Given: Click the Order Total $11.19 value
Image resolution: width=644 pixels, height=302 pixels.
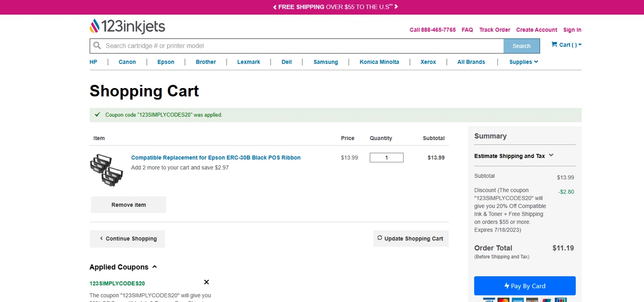Looking at the screenshot, I should pos(563,248).
